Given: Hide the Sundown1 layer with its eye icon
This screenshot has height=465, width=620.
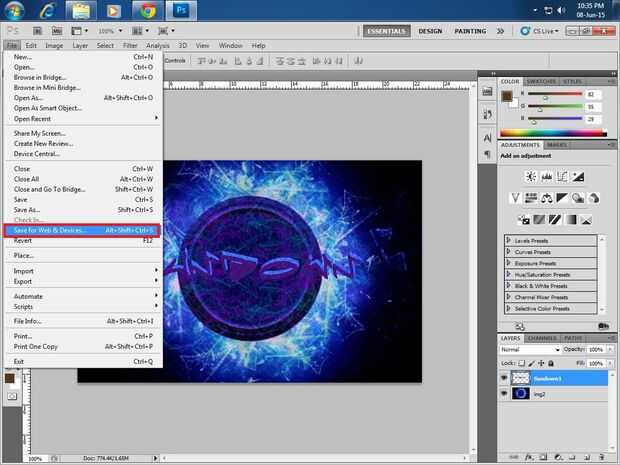Looking at the screenshot, I should pyautogui.click(x=505, y=379).
